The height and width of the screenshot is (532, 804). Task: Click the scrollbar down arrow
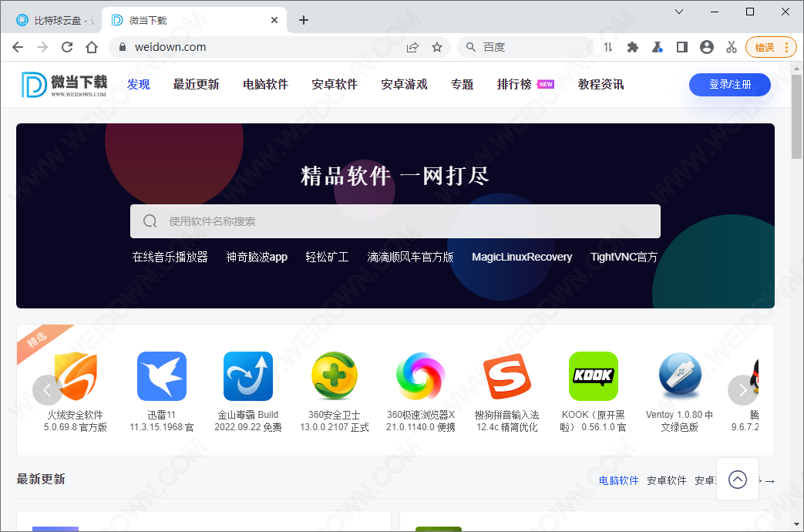point(796,524)
